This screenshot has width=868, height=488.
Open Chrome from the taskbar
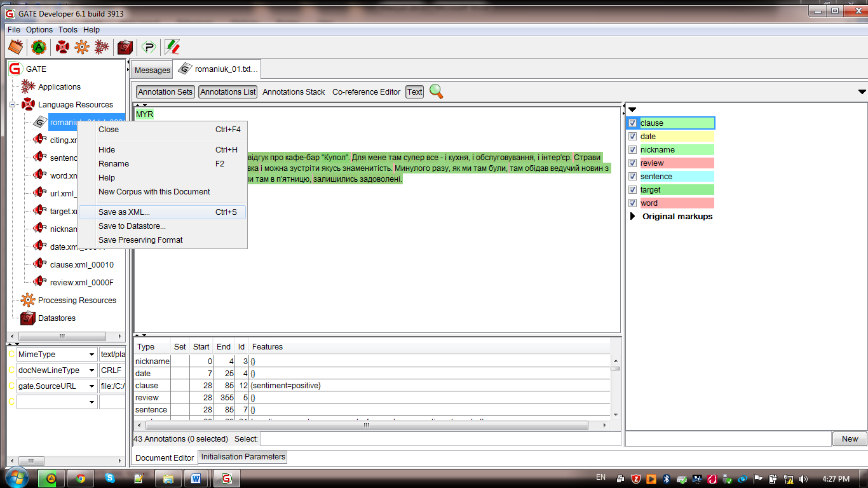point(81,478)
